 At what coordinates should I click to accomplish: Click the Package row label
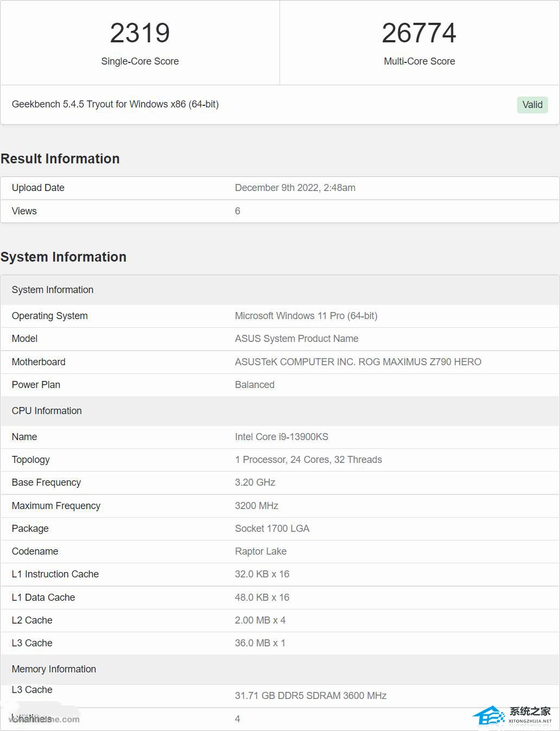[30, 529]
